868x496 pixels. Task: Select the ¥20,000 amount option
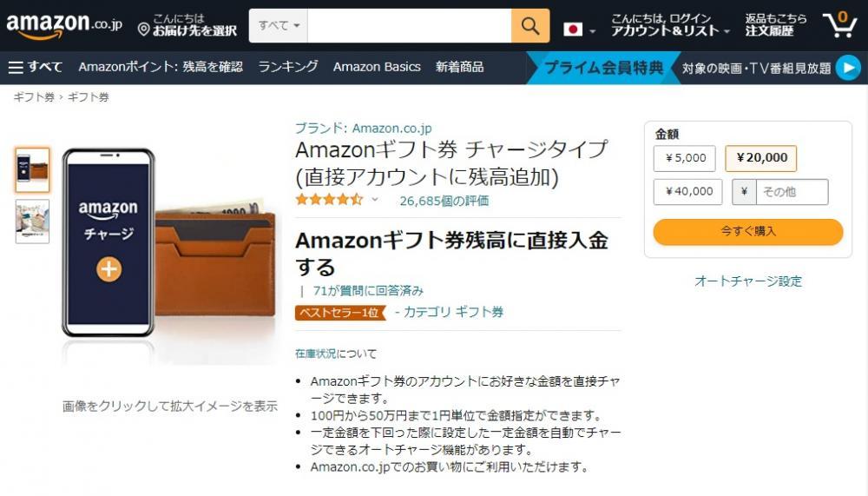click(x=761, y=158)
